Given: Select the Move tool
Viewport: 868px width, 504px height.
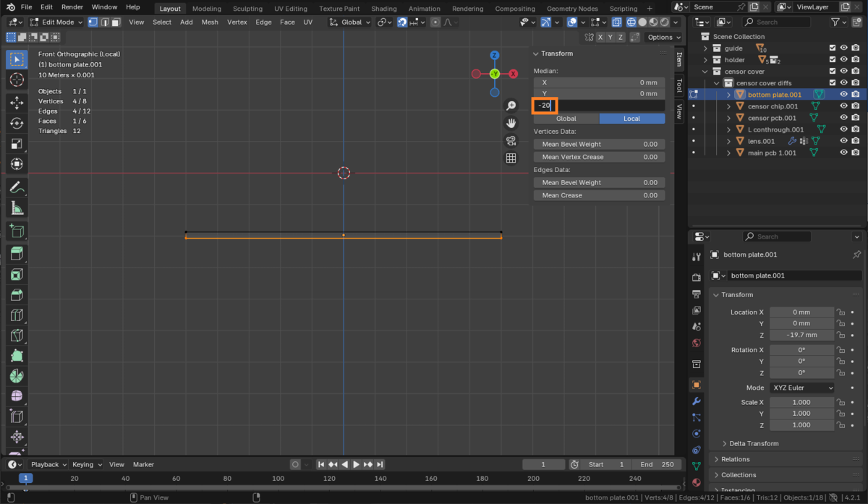Looking at the screenshot, I should point(17,103).
